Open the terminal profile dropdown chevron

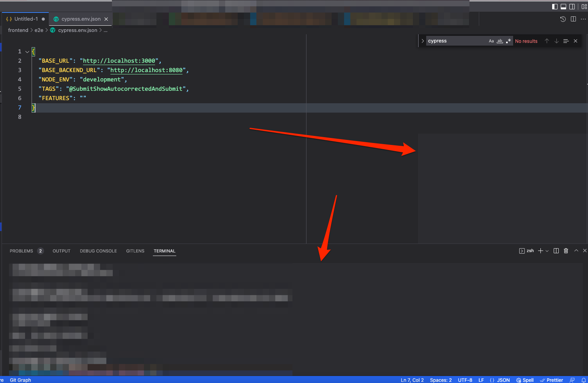[x=547, y=251]
